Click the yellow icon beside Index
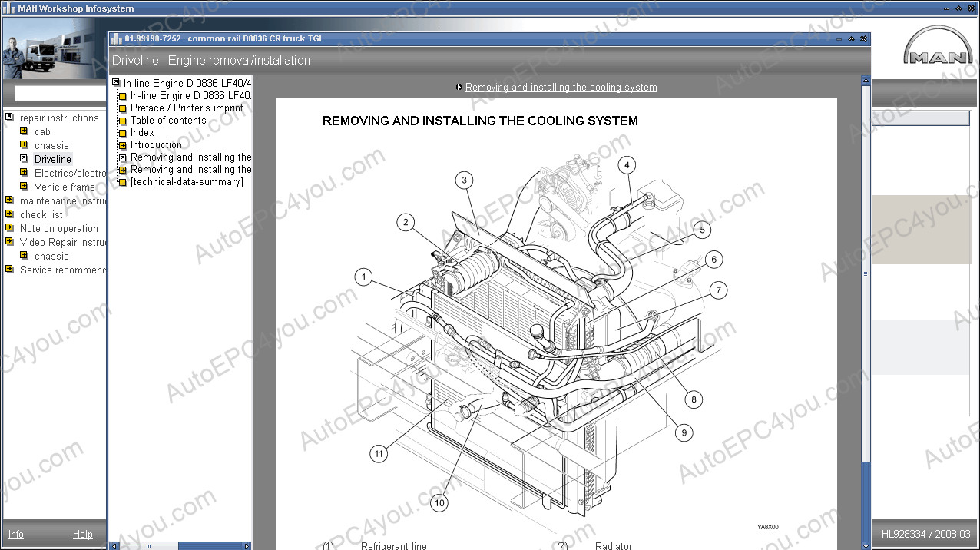 [x=123, y=134]
